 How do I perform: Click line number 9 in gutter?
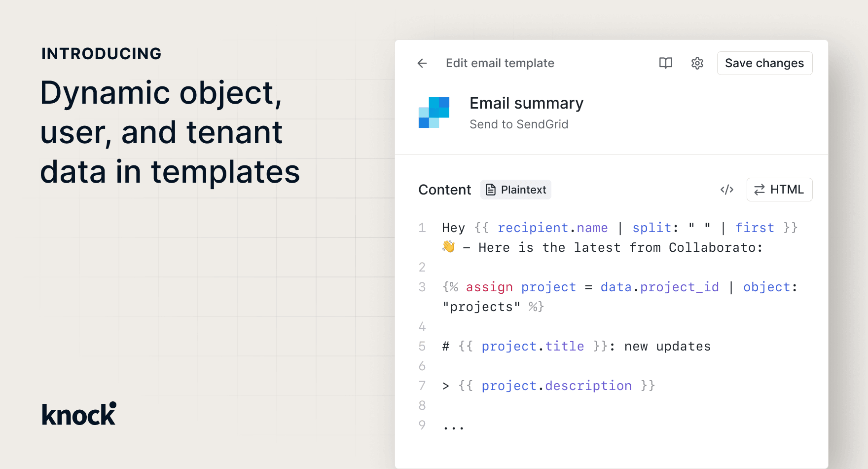pos(422,425)
